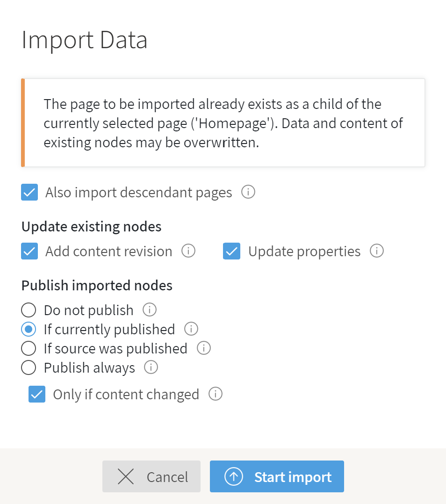Select If currently published radio button
The image size is (446, 504).
(29, 329)
